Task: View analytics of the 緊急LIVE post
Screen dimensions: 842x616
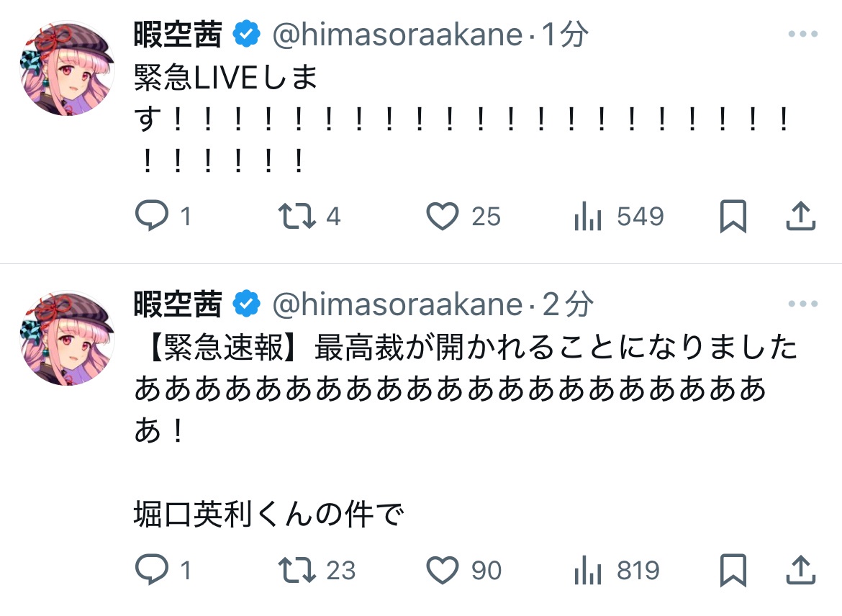Action: [588, 217]
